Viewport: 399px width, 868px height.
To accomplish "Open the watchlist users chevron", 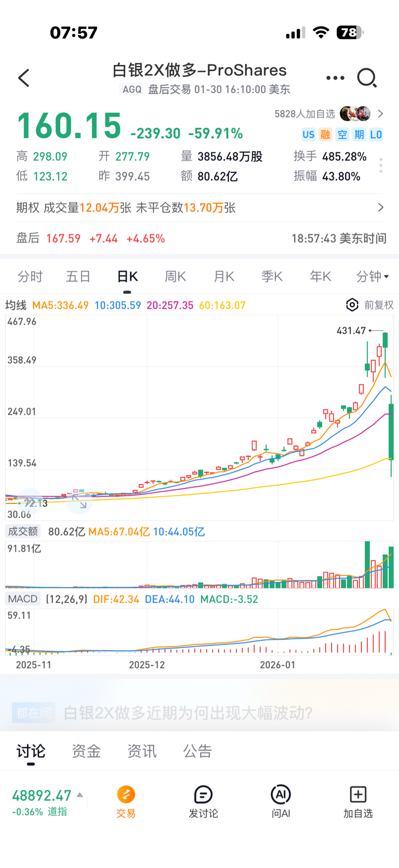I will tap(380, 113).
